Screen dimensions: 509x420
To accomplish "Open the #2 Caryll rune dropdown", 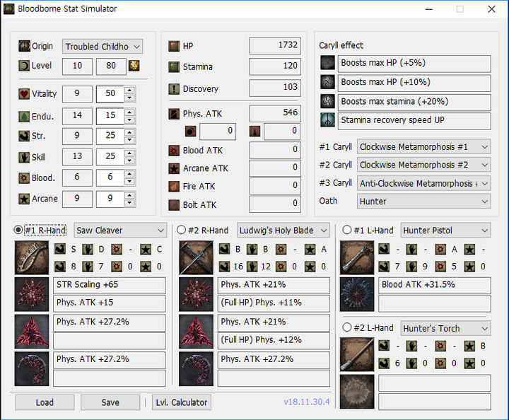I will coord(424,165).
